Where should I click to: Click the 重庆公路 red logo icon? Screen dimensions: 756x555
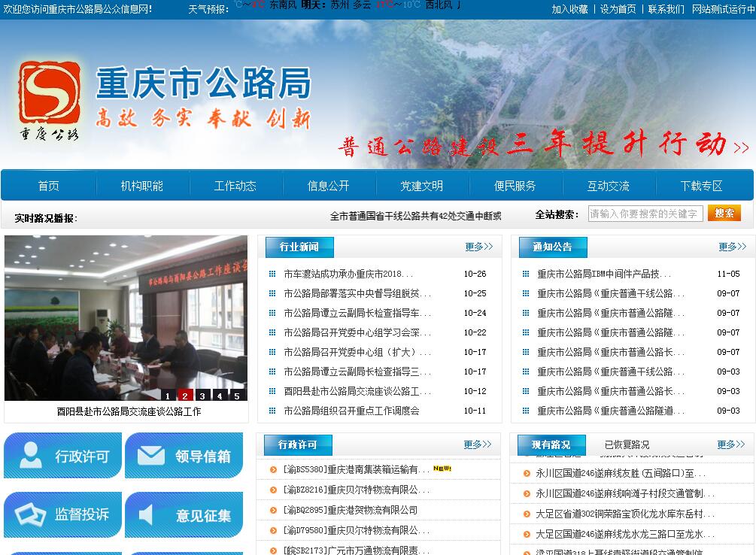click(50, 100)
